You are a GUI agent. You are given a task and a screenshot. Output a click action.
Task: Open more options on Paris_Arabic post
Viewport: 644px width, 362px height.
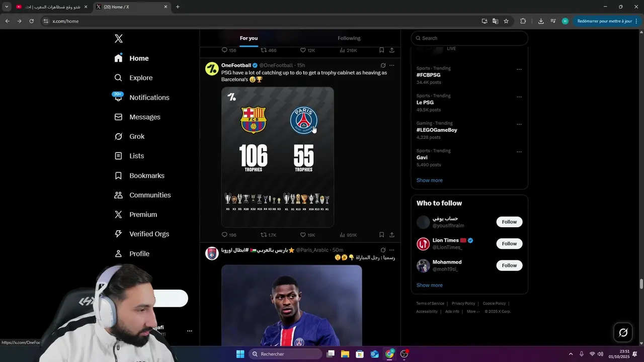pyautogui.click(x=392, y=250)
